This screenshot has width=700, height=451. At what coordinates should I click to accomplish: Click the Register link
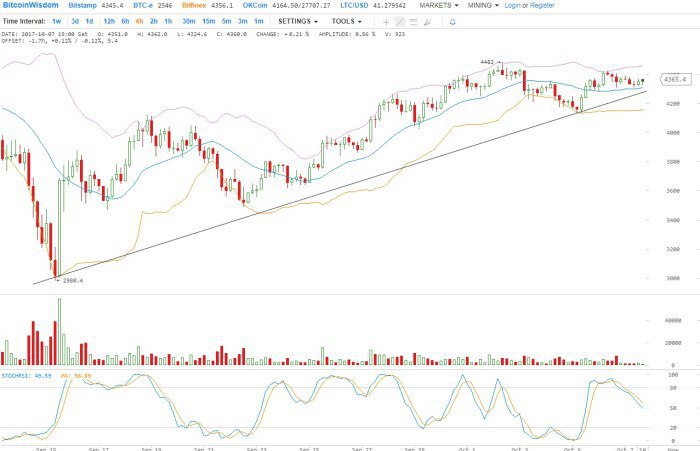(542, 5)
